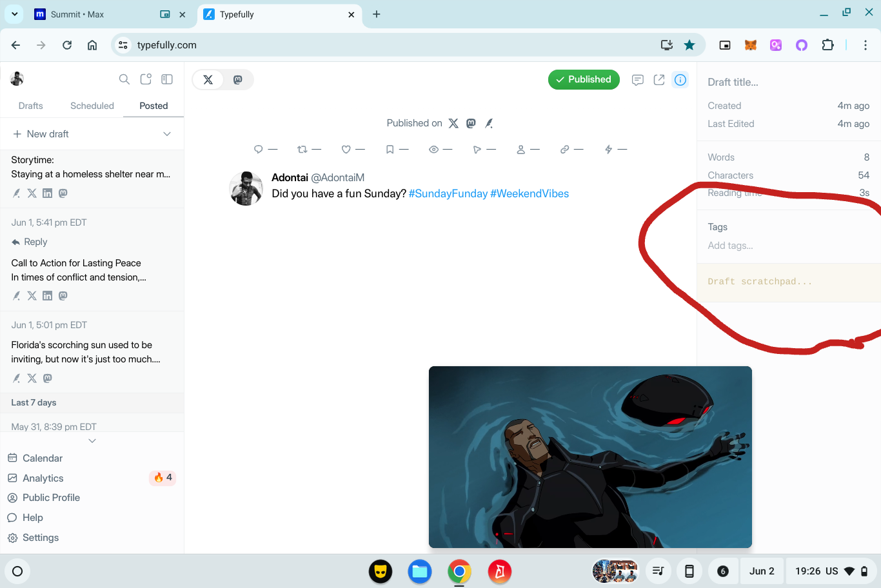Open search in Typefully sidebar
Screen dimensions: 881x588
coord(124,79)
